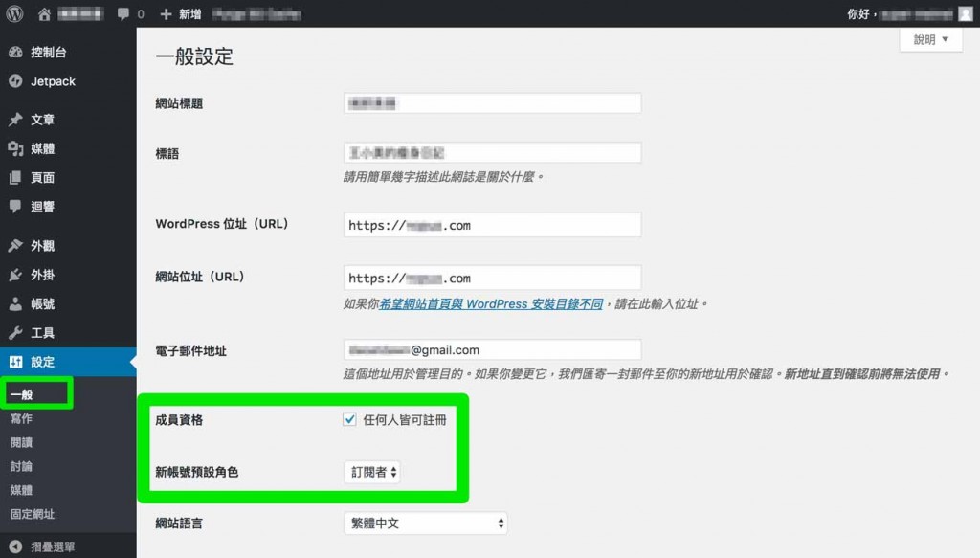The image size is (980, 558).
Task: Open the 固定網址 submenu
Action: point(33,514)
